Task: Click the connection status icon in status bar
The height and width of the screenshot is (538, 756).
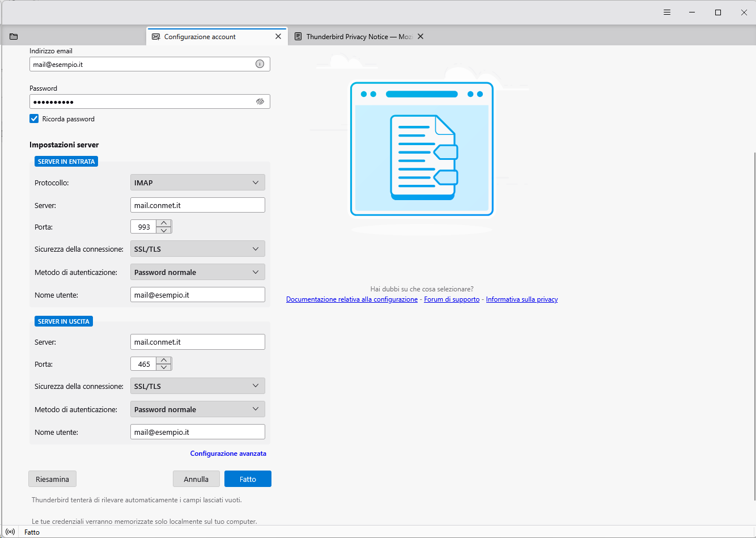Action: pos(10,532)
